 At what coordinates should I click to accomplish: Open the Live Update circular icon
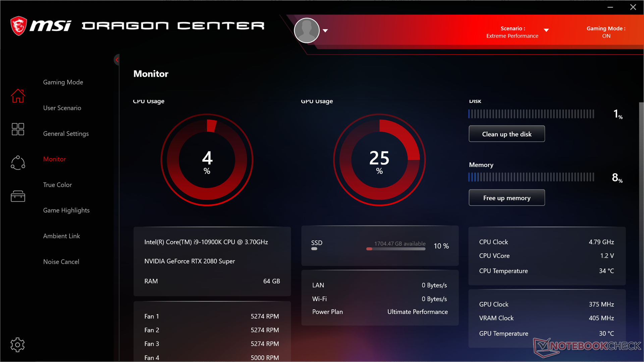[x=18, y=163]
